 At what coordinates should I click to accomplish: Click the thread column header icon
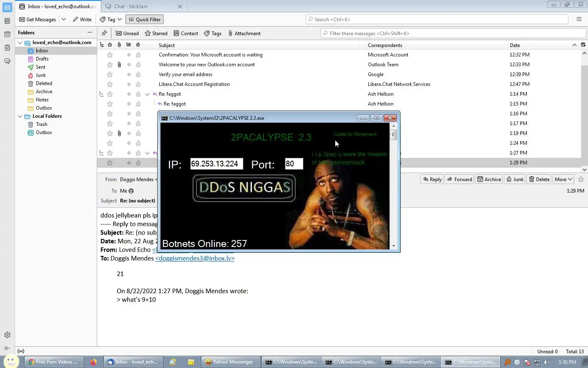tap(102, 45)
